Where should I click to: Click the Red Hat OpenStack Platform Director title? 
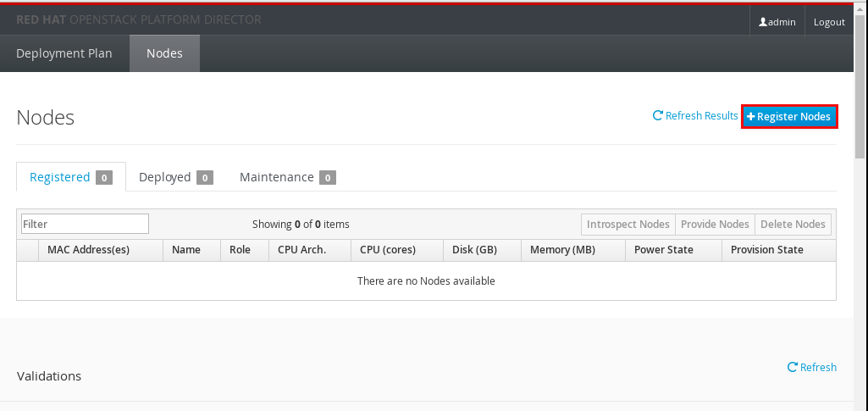click(x=138, y=20)
